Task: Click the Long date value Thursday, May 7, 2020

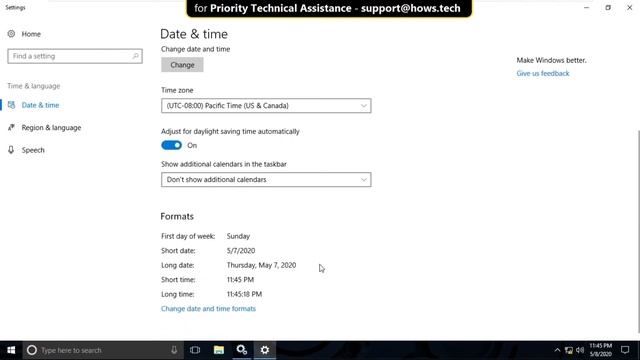Action: point(261,265)
